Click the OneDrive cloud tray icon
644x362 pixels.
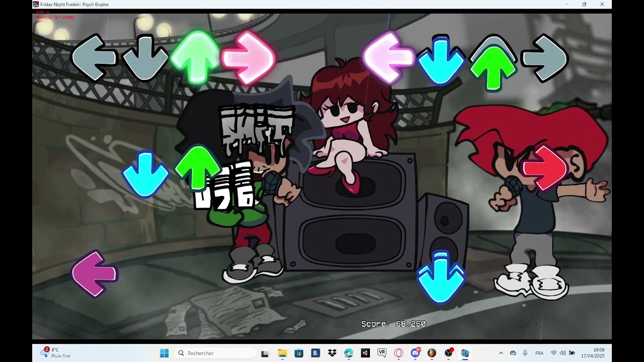(513, 353)
